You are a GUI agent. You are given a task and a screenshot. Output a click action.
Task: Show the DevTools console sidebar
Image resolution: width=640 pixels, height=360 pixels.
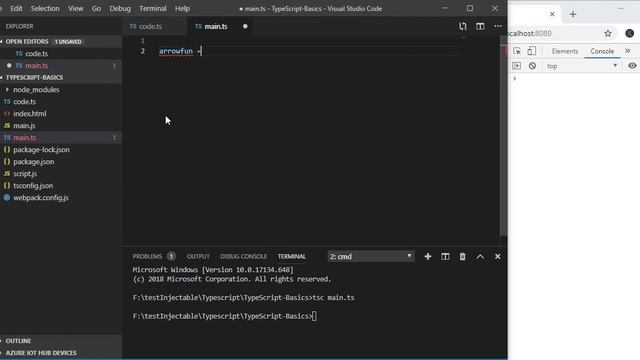click(x=516, y=66)
